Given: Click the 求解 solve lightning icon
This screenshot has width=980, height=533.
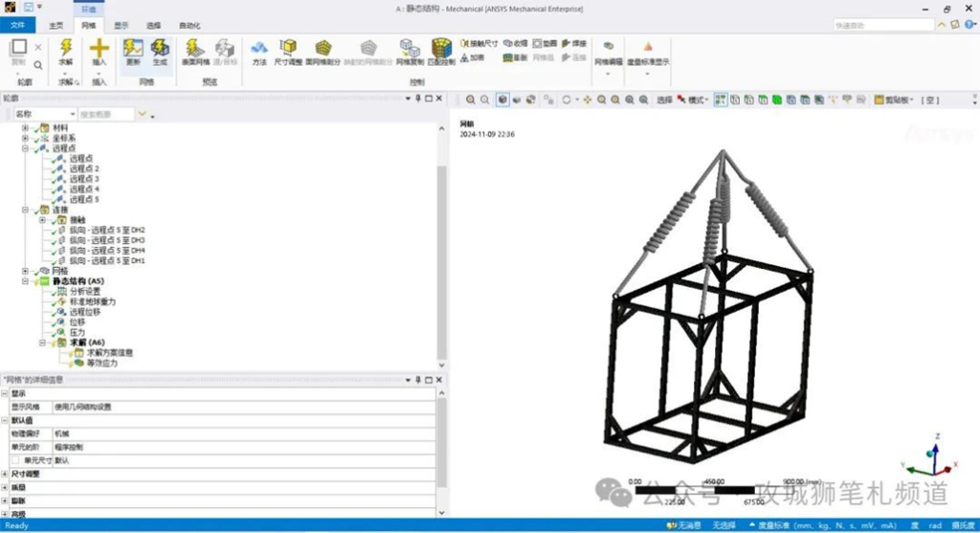Looking at the screenshot, I should (66, 51).
